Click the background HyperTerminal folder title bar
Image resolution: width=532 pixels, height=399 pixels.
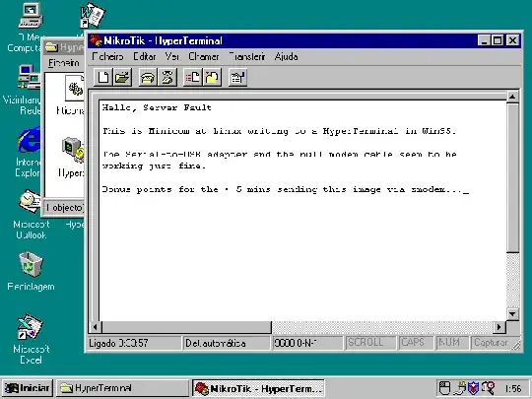pos(64,47)
